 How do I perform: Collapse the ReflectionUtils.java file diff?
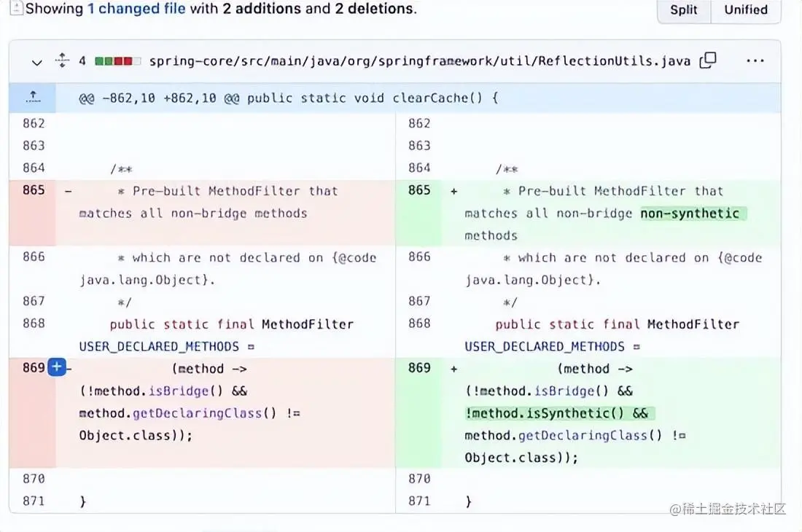[37, 63]
